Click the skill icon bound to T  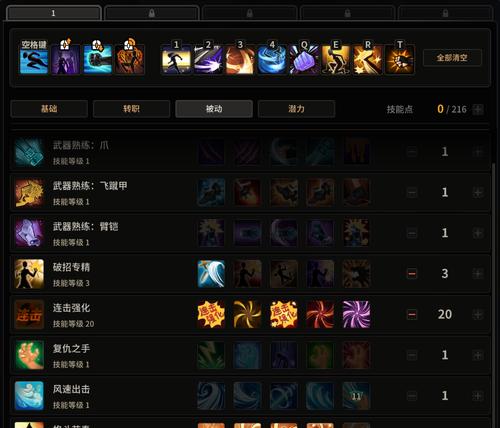point(400,59)
